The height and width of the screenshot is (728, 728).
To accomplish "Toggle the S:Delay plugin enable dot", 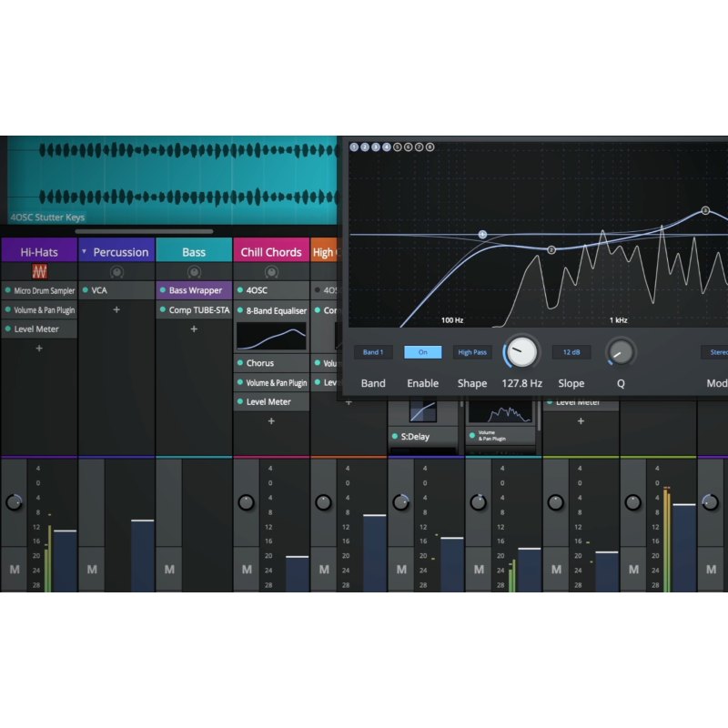I will point(395,437).
